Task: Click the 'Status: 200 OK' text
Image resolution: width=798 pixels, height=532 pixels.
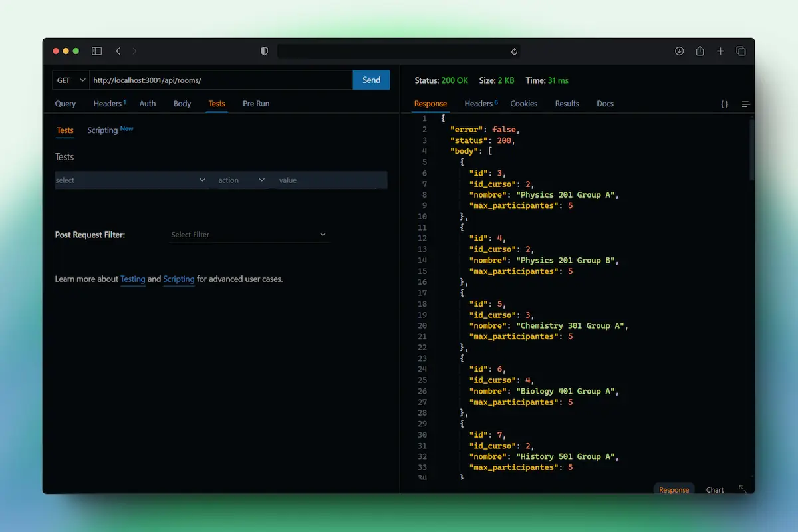Action: point(442,80)
